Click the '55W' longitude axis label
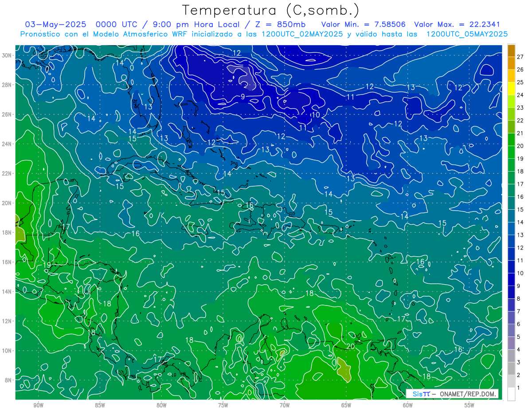 pos(469,405)
